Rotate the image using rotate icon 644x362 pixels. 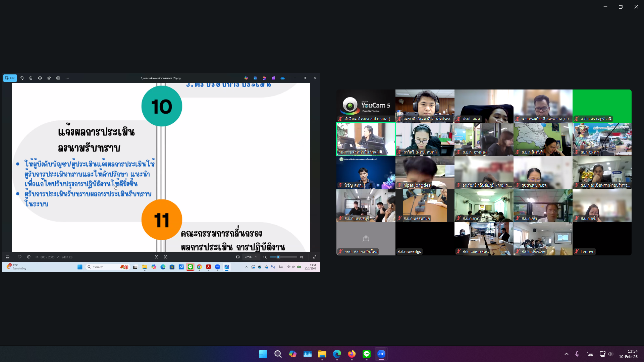(22, 78)
